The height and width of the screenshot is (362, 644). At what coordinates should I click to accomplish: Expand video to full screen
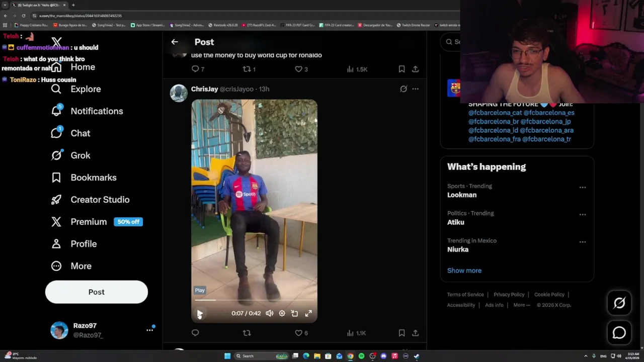coord(308,313)
